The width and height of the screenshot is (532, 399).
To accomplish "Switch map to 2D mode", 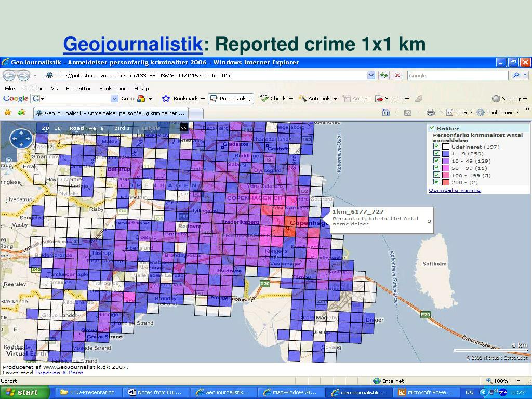I will pos(46,128).
